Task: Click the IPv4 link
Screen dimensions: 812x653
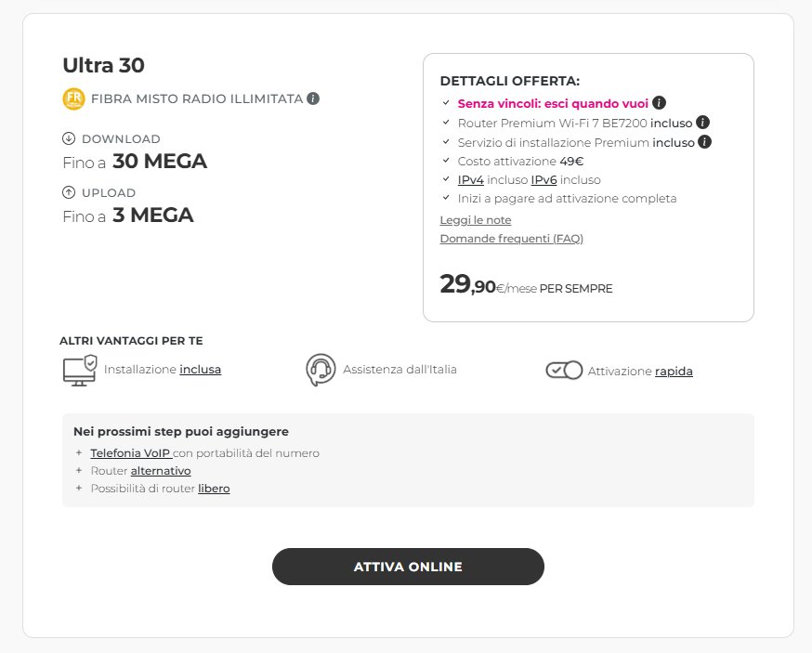Action: click(x=471, y=179)
